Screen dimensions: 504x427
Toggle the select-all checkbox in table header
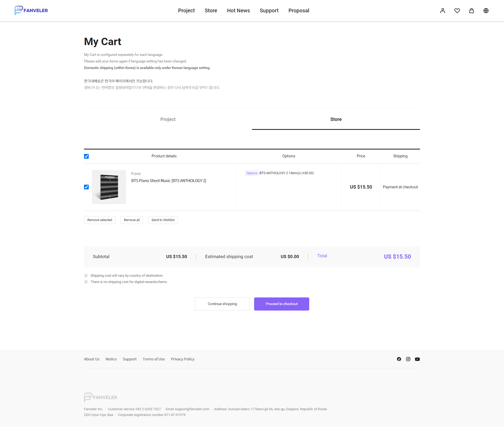[86, 156]
